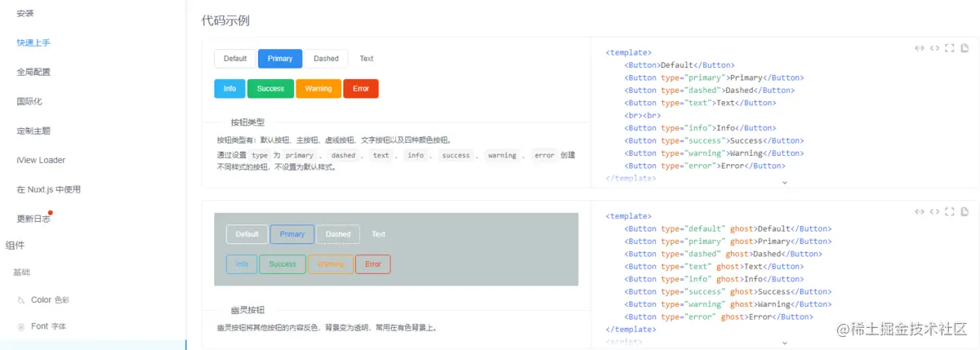Click the Font 字体 icon in the sidebar
This screenshot has width=980, height=350.
tap(21, 326)
